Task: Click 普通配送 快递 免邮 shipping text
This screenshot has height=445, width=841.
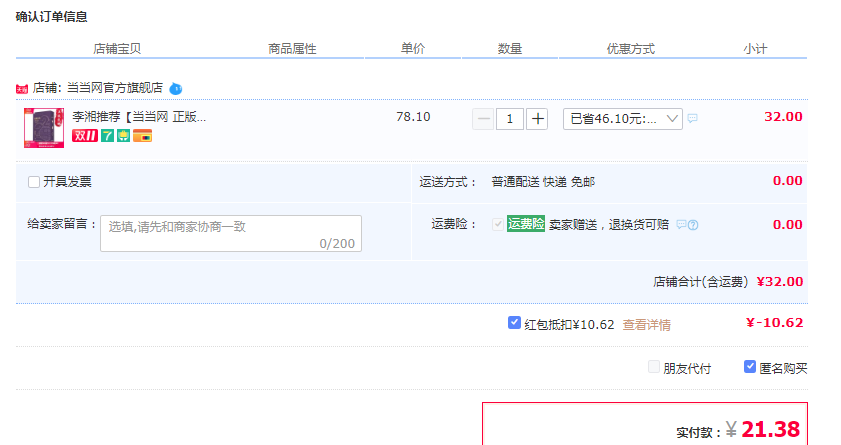Action: point(543,182)
